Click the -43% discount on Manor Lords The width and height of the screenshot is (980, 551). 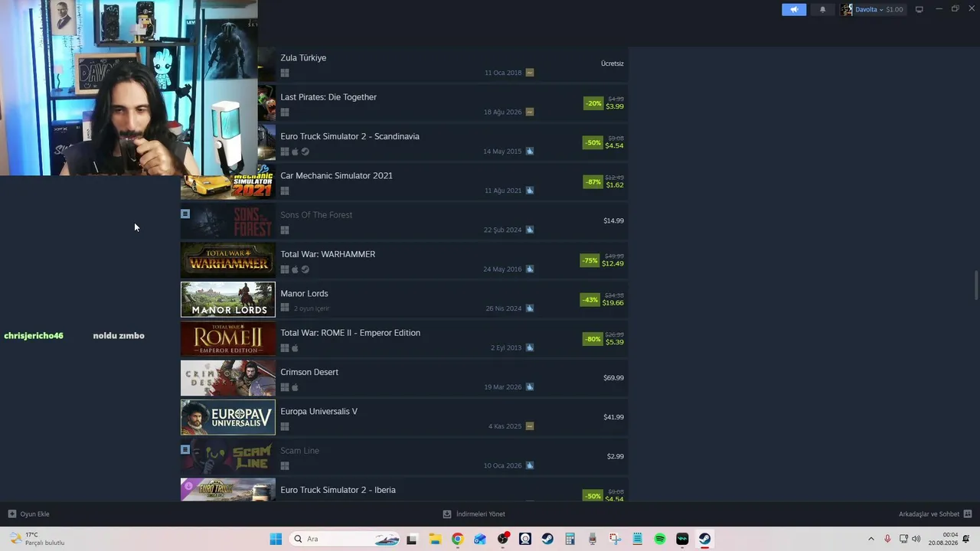point(590,300)
